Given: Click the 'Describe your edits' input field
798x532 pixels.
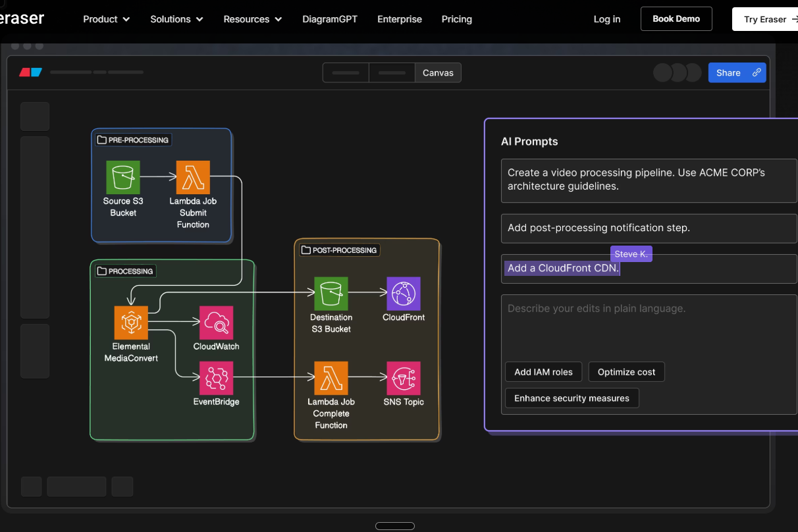Looking at the screenshot, I should coord(649,323).
